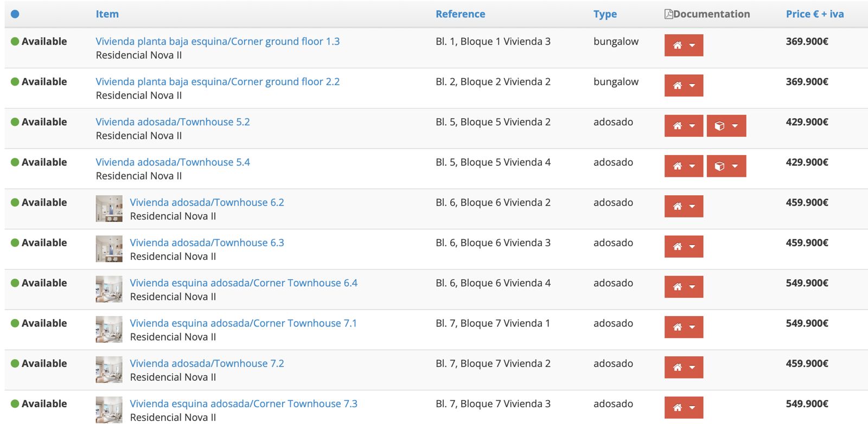Click the 3D cube icon for Townhouse 5.4

[719, 166]
